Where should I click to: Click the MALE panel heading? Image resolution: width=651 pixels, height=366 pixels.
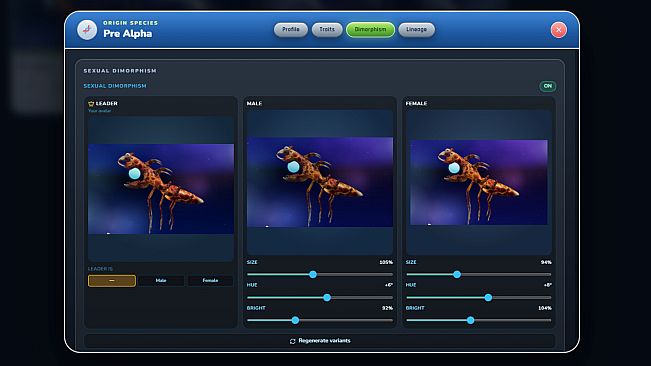coord(254,103)
